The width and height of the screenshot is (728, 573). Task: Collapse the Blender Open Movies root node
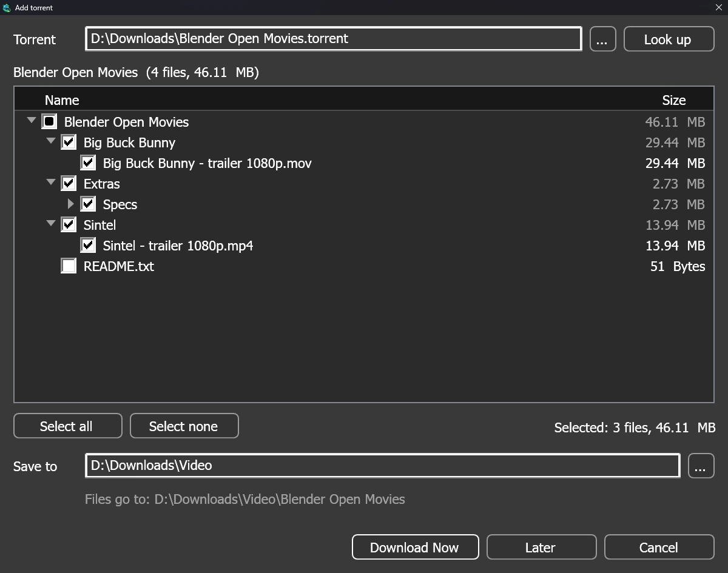(32, 121)
